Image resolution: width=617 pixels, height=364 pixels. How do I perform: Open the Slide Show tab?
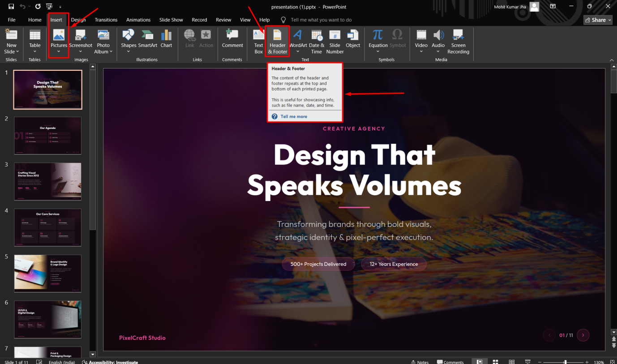(x=171, y=20)
